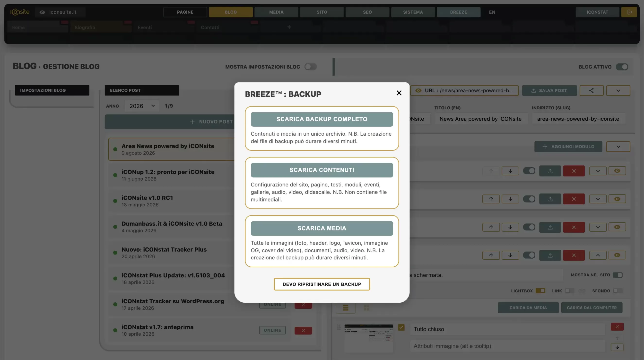This screenshot has height=360, width=644.
Task: Expand the second module row chevron
Action: 598,199
